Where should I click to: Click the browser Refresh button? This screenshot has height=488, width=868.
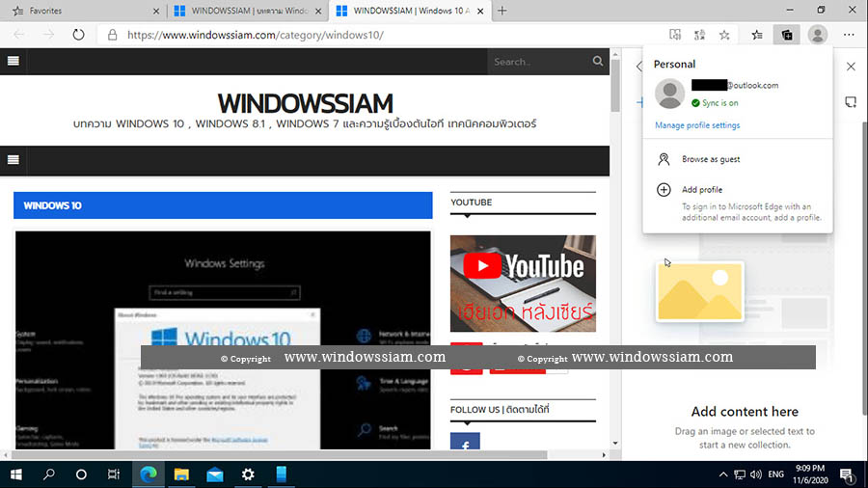coord(79,35)
